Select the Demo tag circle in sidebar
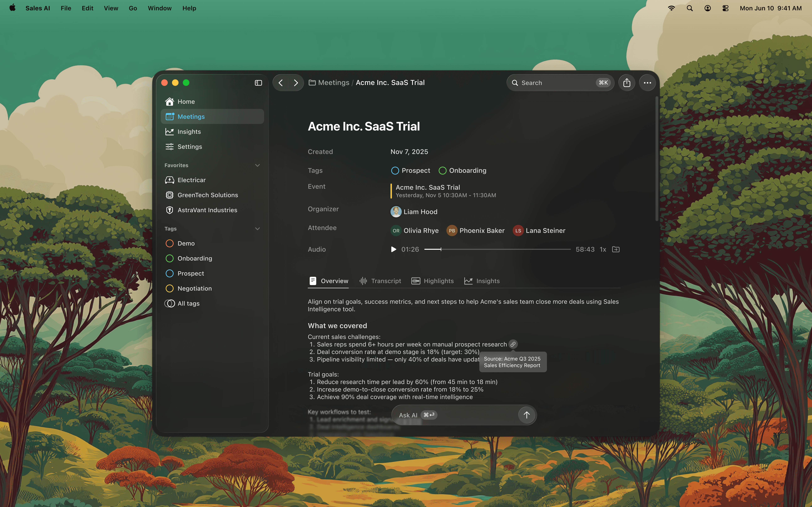Screen dimensions: 812x507 point(170,243)
